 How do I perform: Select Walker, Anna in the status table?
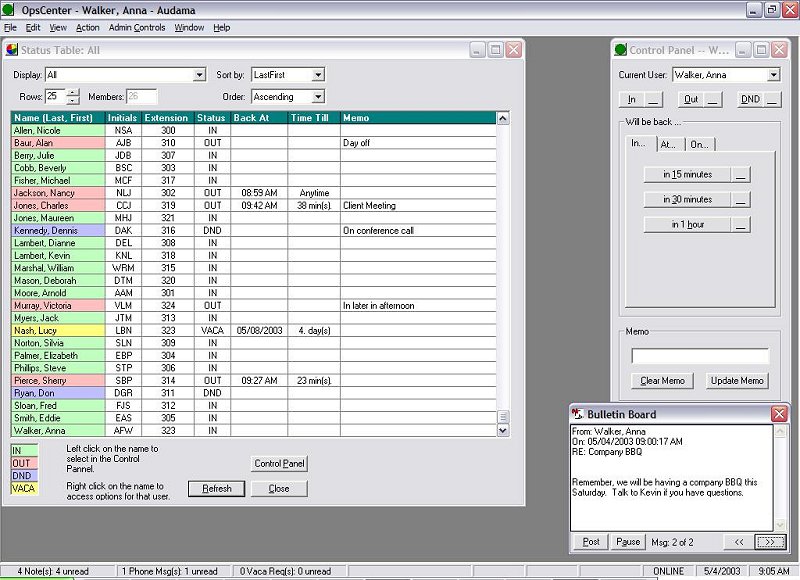[58, 431]
